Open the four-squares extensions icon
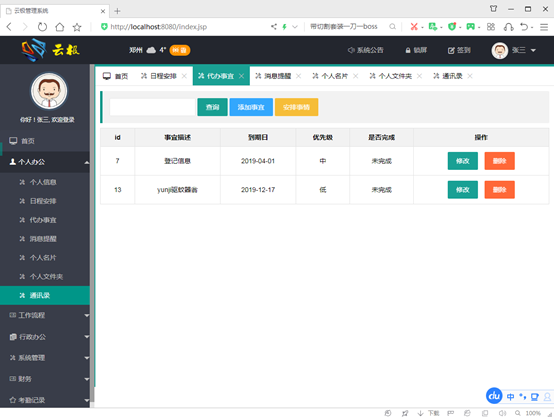Viewport: 554px width, 419px height. (x=491, y=27)
